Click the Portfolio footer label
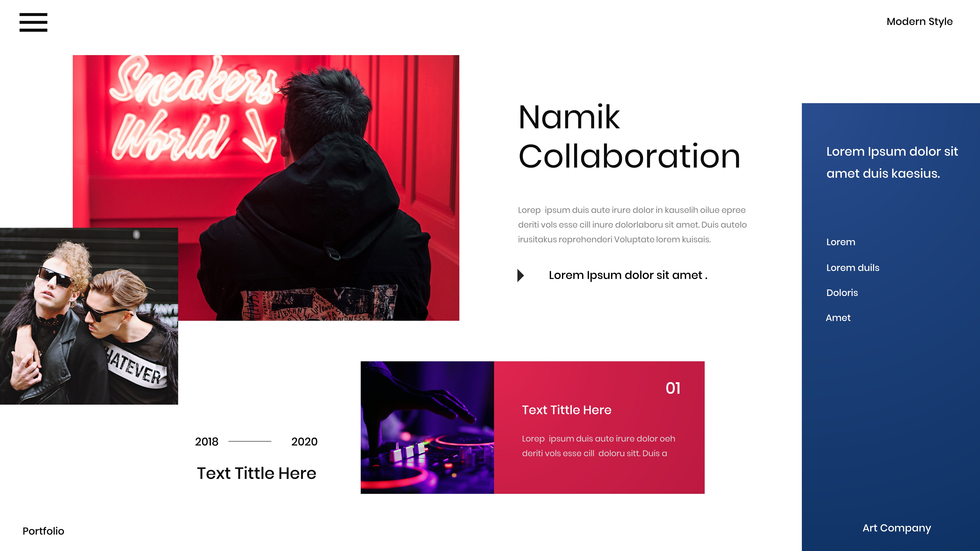Viewport: 980px width, 551px height. coord(43,531)
